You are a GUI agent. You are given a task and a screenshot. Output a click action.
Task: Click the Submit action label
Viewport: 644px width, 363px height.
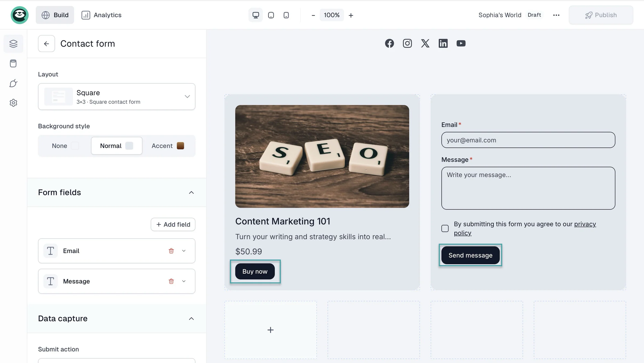[x=58, y=349]
